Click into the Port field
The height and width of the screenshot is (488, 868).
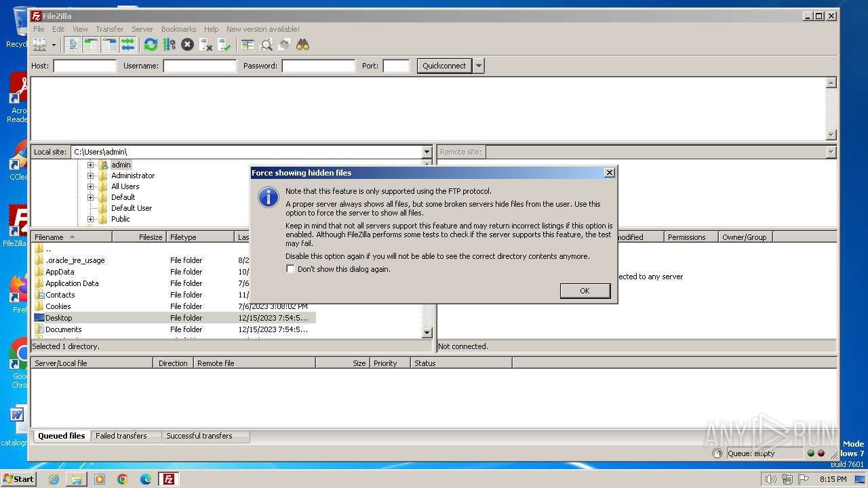(x=396, y=66)
